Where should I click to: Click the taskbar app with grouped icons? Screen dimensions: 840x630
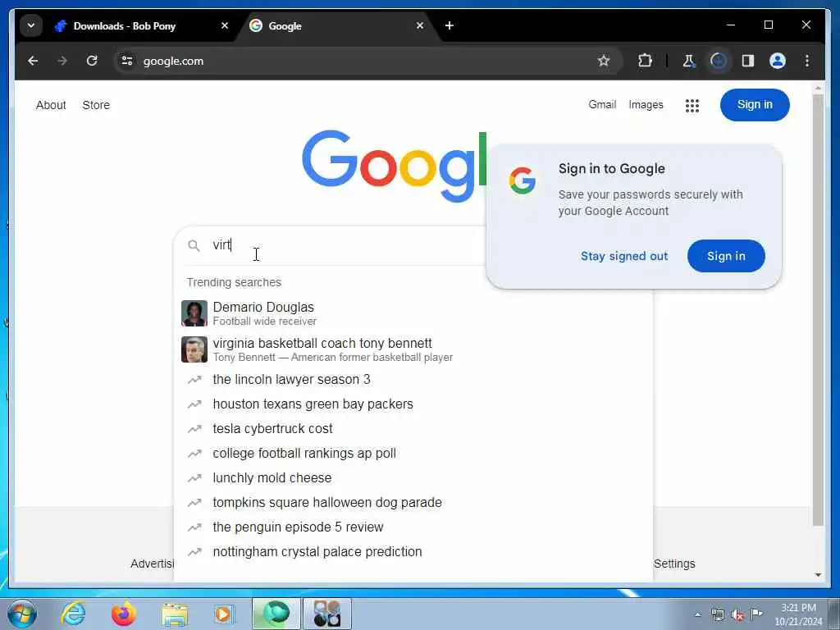tap(327, 614)
